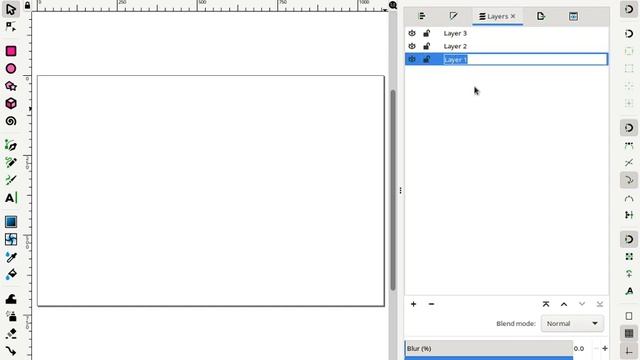Raise layer one step up
Viewport: 640px width, 360px height.
point(564,304)
